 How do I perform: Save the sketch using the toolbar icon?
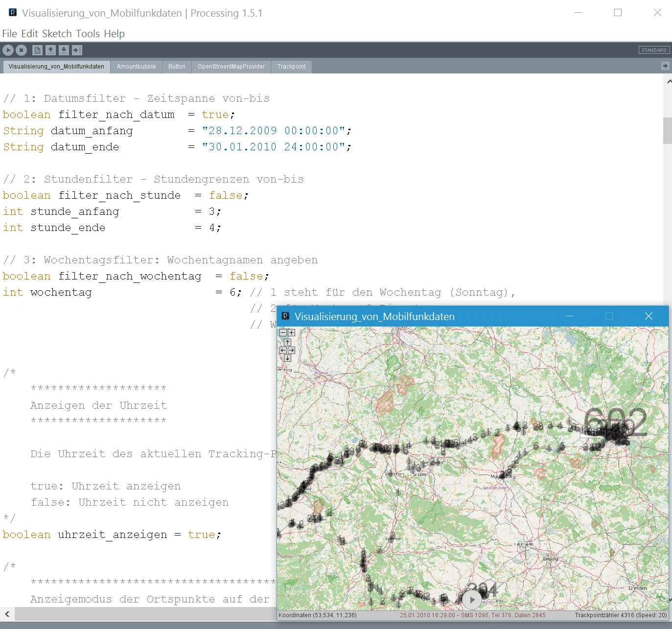click(64, 50)
